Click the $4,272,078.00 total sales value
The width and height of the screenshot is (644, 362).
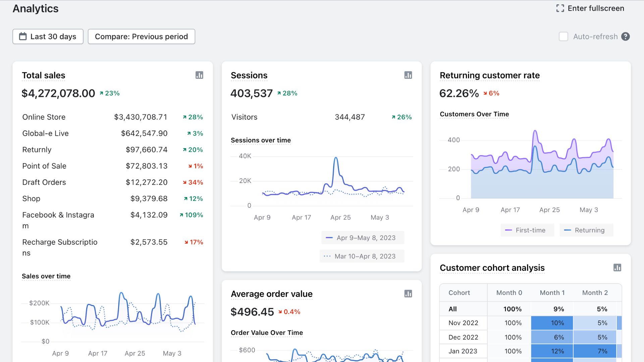(58, 93)
